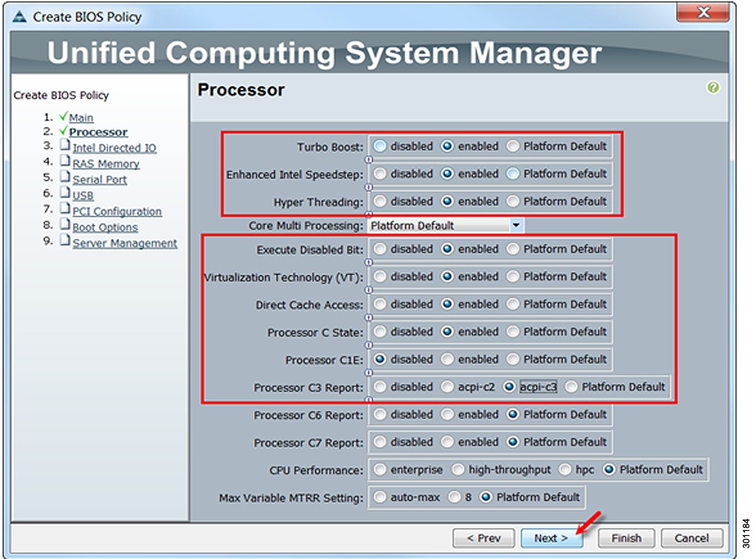Enable Processor C7 Report

447,442
